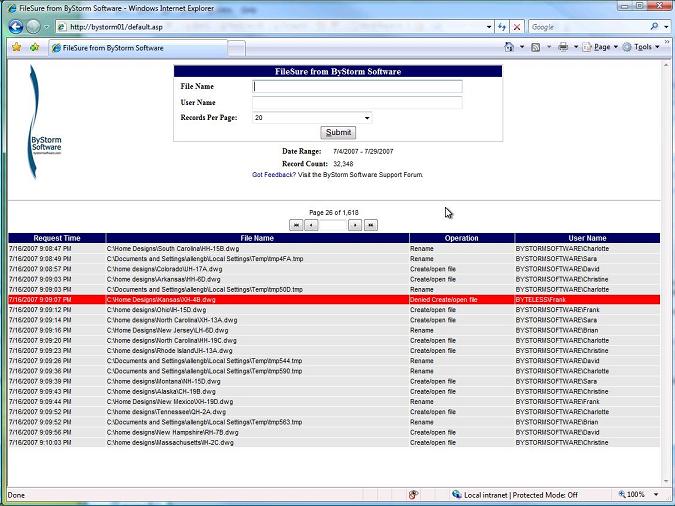675x506 pixels.
Task: Click the Internet Explorer title bar icon
Action: point(12,8)
